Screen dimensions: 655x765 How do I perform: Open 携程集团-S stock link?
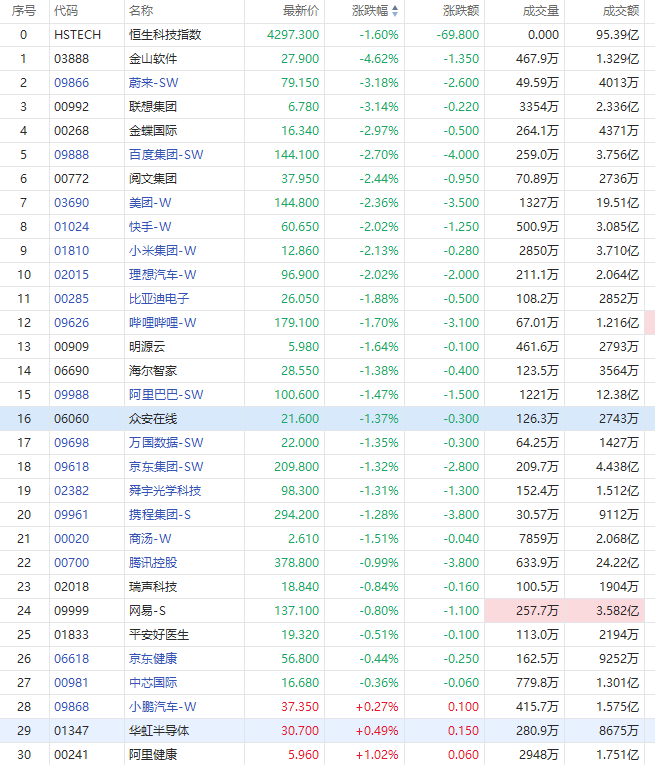[160, 515]
